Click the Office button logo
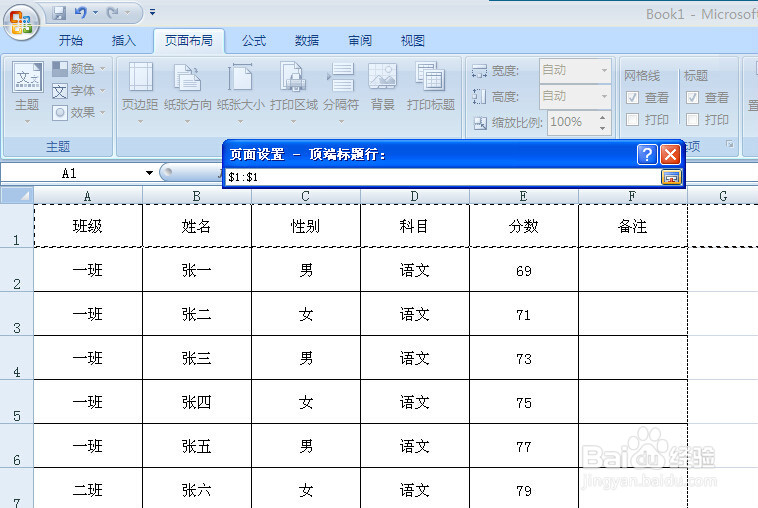Screen dimensions: 758x508 tap(21, 22)
